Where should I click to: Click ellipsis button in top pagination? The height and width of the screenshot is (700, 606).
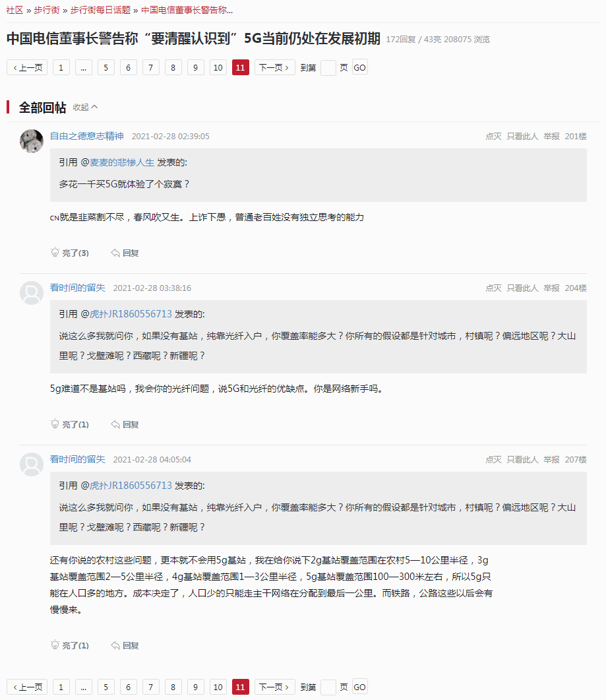click(84, 68)
